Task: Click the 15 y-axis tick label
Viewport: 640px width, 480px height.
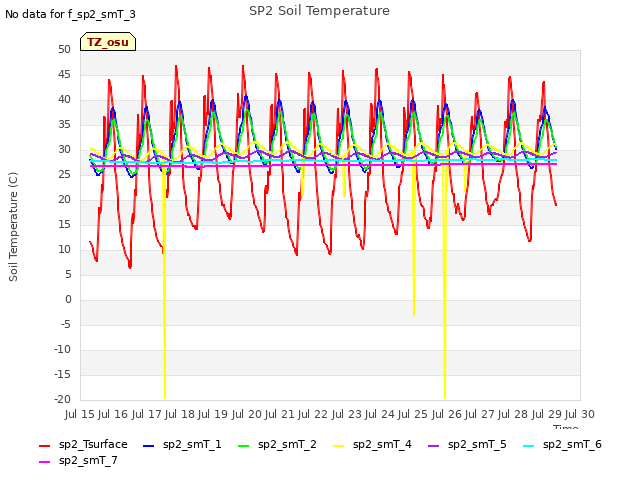Action: tap(64, 224)
